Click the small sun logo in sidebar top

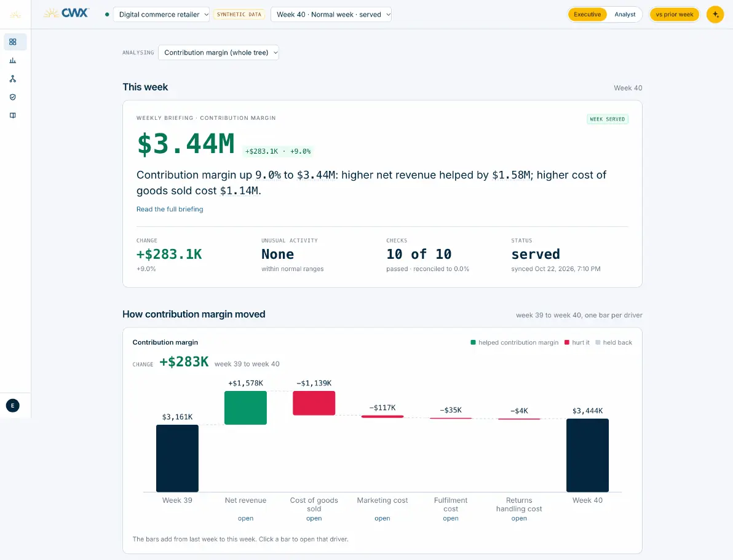(15, 15)
